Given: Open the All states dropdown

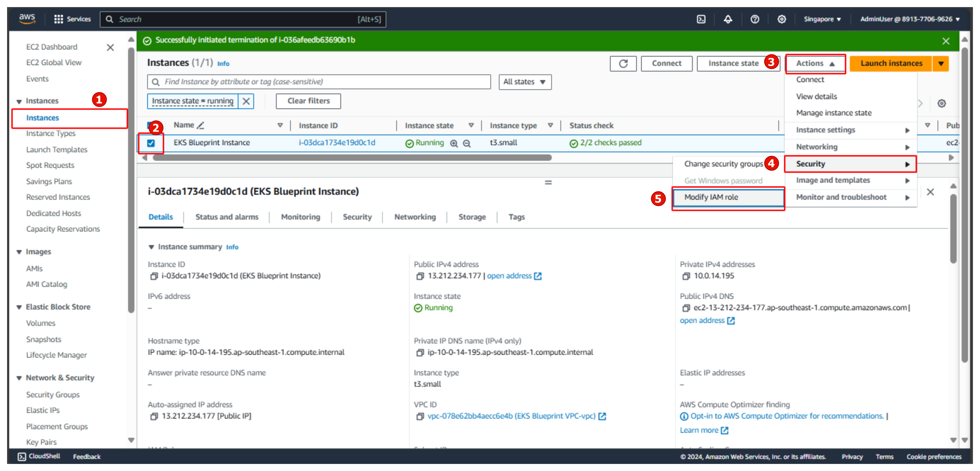Looking at the screenshot, I should click(x=525, y=82).
